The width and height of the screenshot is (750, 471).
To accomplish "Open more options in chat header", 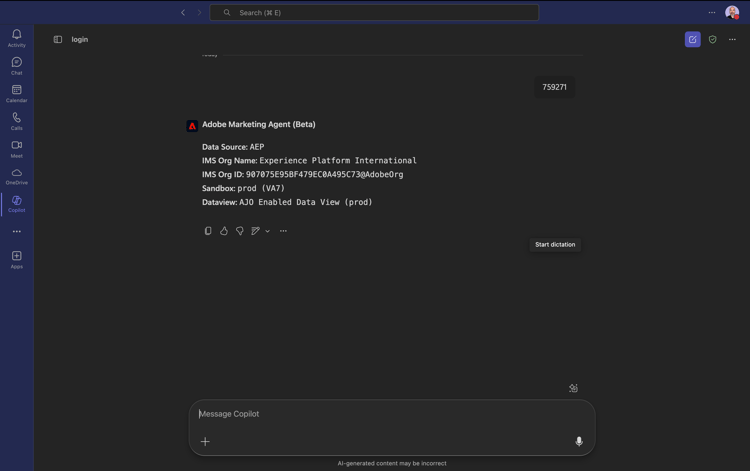I will (732, 39).
